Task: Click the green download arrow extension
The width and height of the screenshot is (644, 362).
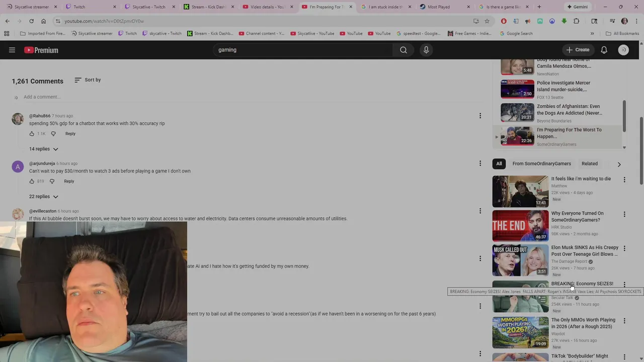Action: pyautogui.click(x=564, y=21)
